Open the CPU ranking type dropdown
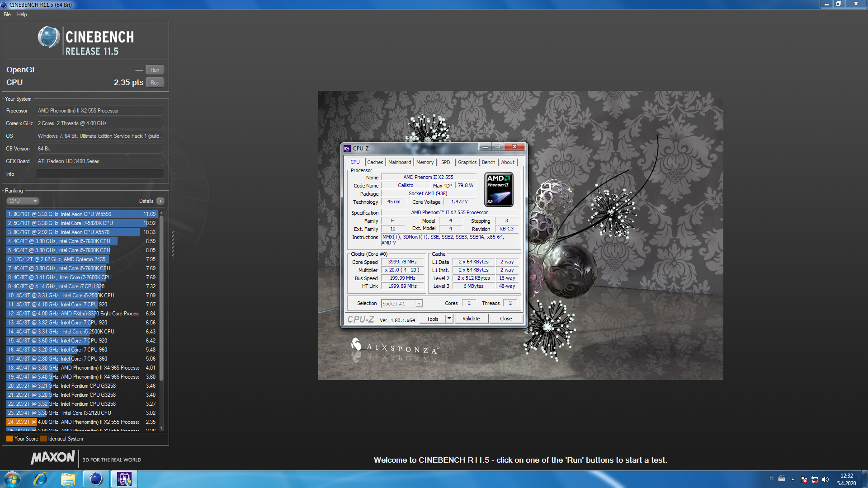Viewport: 868px width, 488px height. (x=23, y=201)
